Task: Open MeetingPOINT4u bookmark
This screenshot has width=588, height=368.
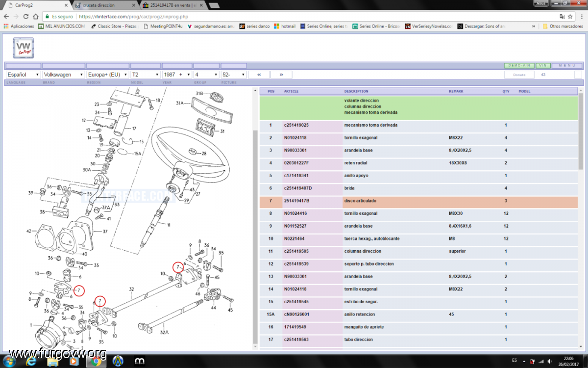Action: pyautogui.click(x=163, y=26)
